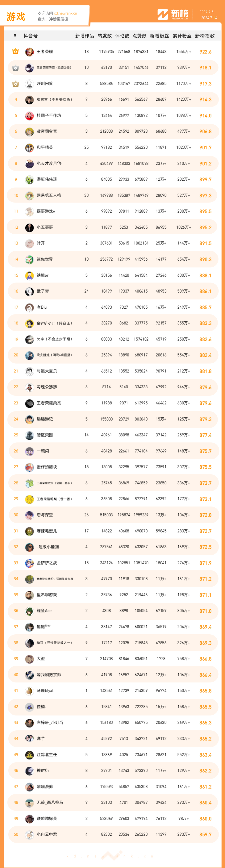Image resolution: width=225 pixels, height=868 pixels.
Task: Click 迷你世界 profile avatar
Action: tap(29, 260)
